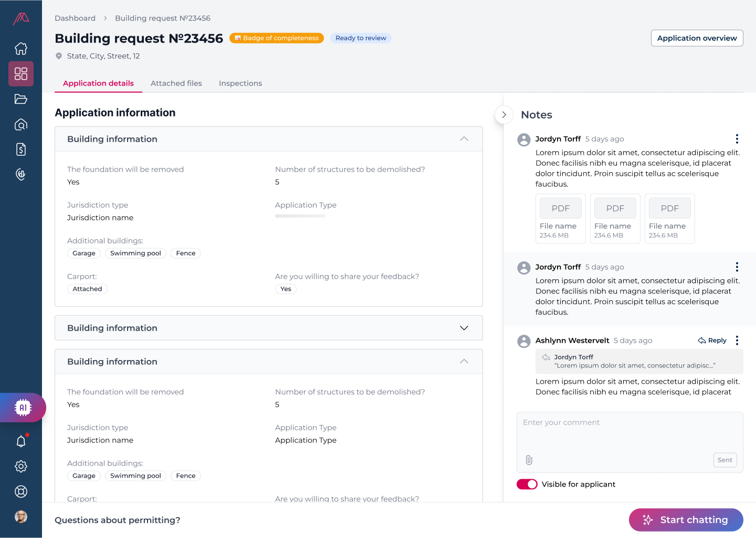Screen dimensions: 756x538
Task: Toggle Visible for applicant switch
Action: tap(527, 484)
